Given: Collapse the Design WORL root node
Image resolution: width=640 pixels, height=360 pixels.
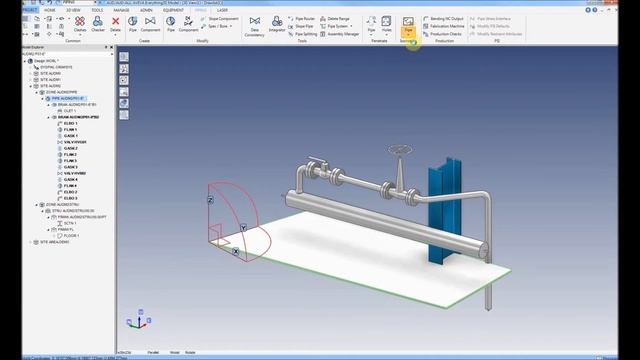Looking at the screenshot, I should pyautogui.click(x=25, y=61).
